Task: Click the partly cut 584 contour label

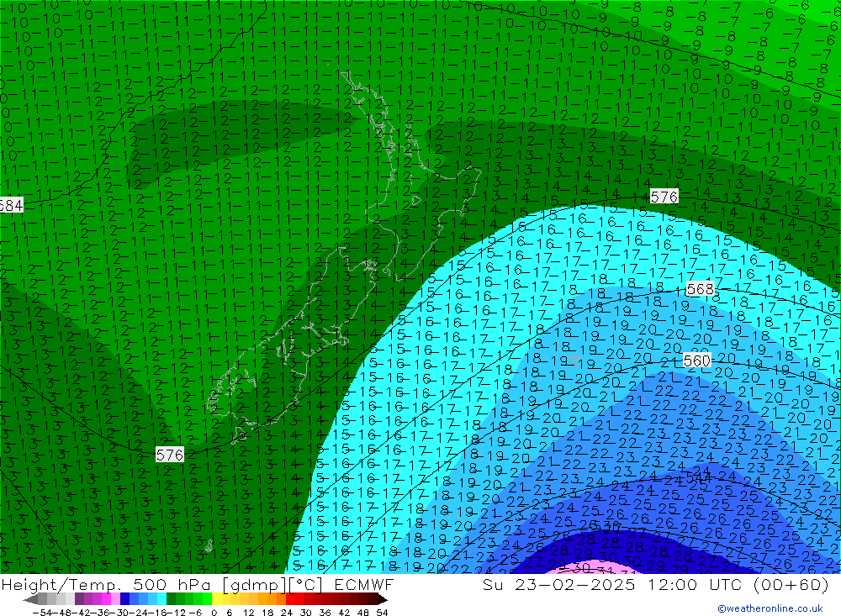Action: pos(11,205)
